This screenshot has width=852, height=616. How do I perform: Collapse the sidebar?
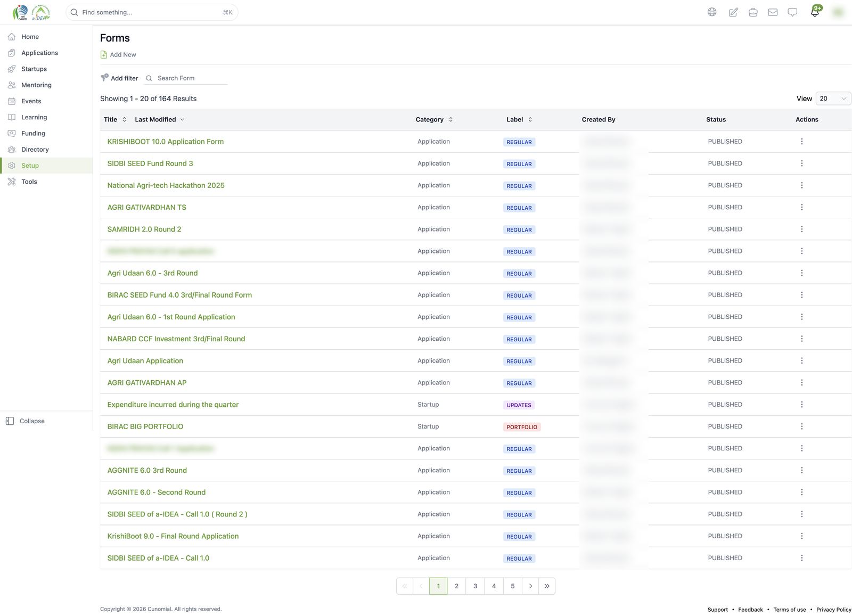26,421
